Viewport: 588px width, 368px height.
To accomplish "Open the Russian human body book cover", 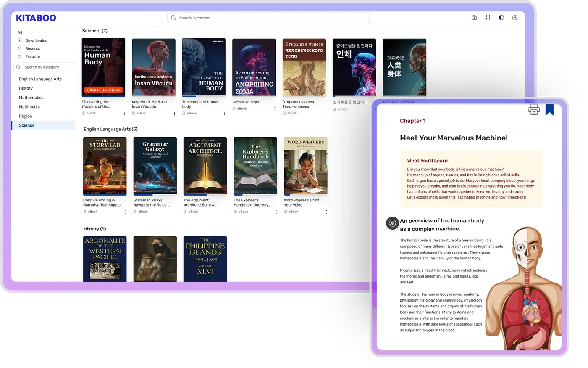I will tap(304, 67).
